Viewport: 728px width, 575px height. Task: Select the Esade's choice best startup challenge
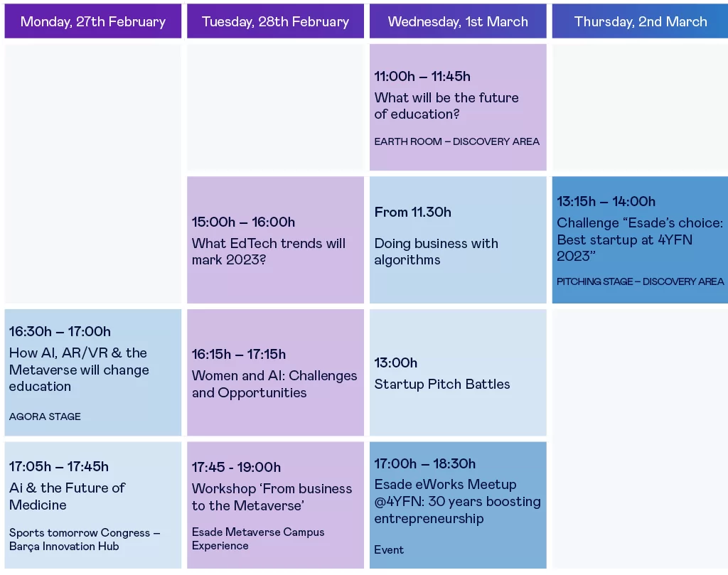tap(640, 240)
